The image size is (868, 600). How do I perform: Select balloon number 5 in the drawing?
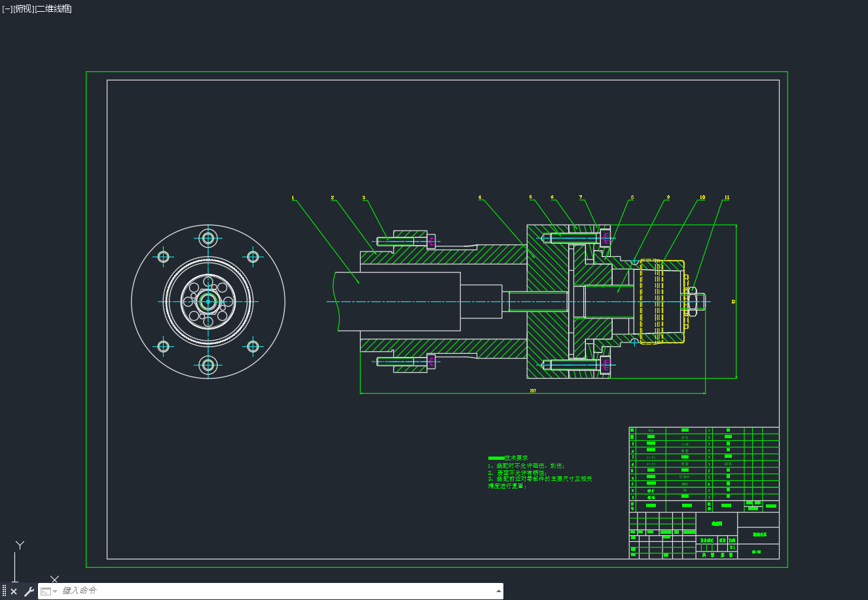(531, 197)
